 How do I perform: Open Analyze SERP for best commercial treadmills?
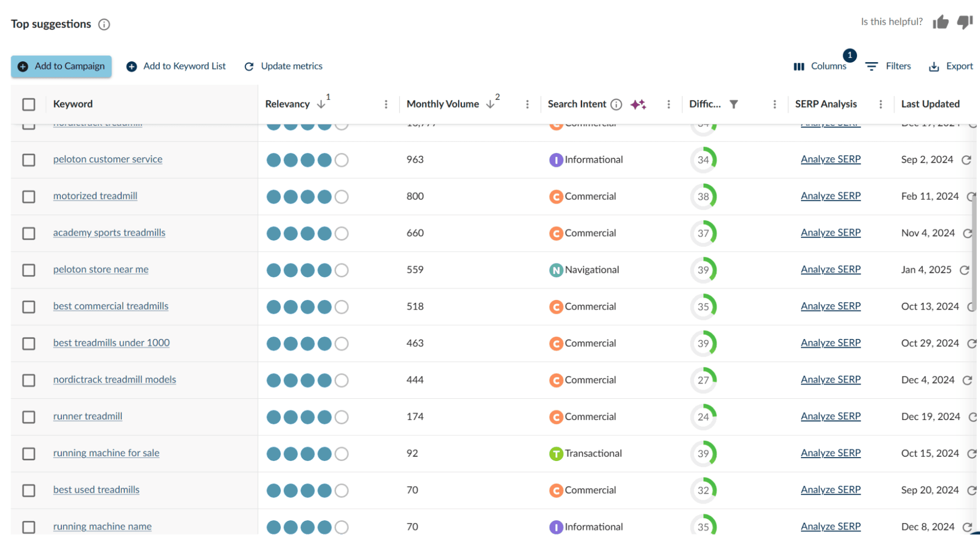tap(830, 306)
